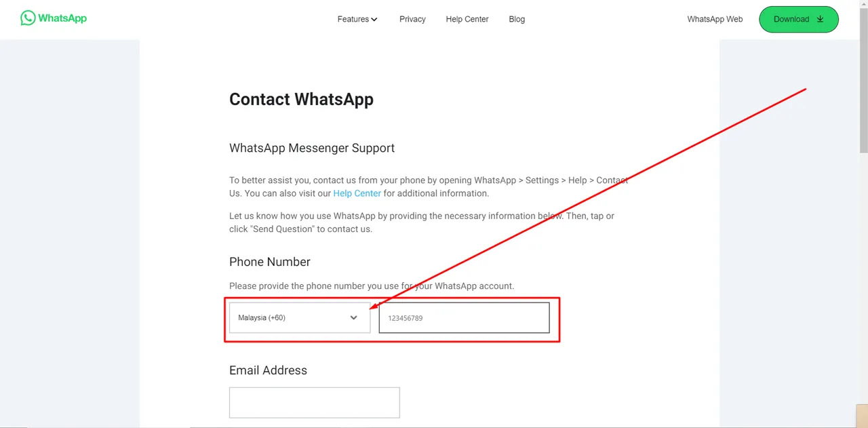868x428 pixels.
Task: Open the Privacy page from navigation
Action: tap(412, 19)
